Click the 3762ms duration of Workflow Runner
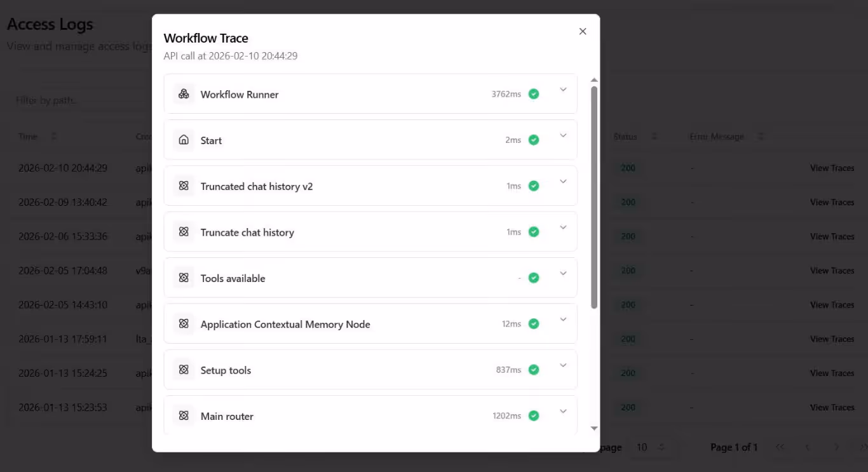This screenshot has height=472, width=868. click(x=506, y=94)
